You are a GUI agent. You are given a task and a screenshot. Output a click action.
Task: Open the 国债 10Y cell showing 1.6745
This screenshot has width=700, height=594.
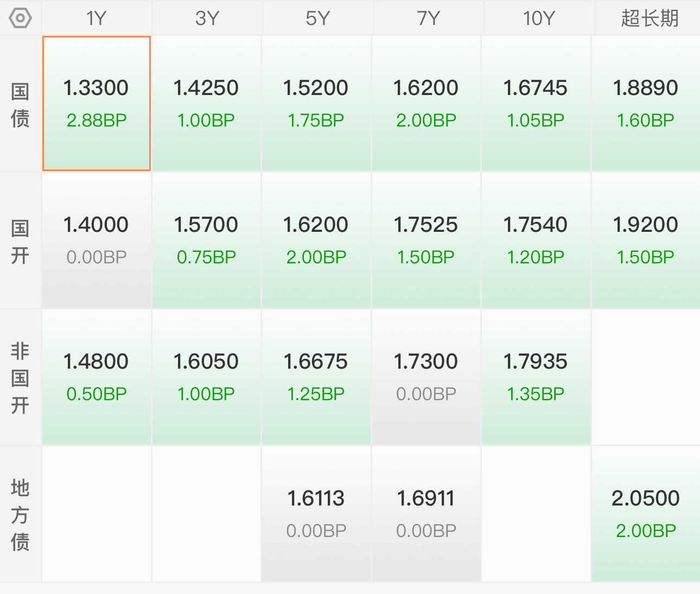click(536, 104)
